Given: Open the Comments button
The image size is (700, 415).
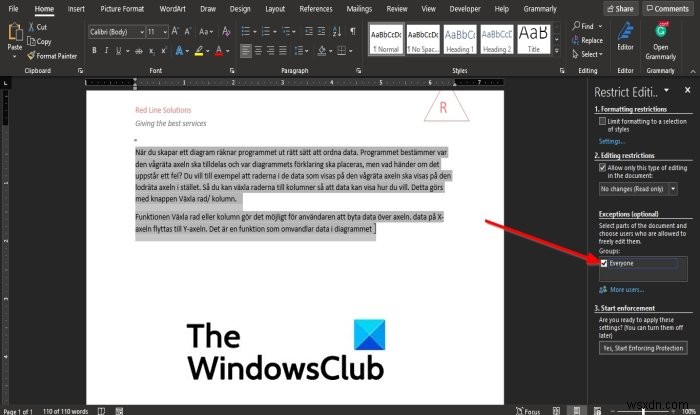Looking at the screenshot, I should pyautogui.click(x=668, y=8).
